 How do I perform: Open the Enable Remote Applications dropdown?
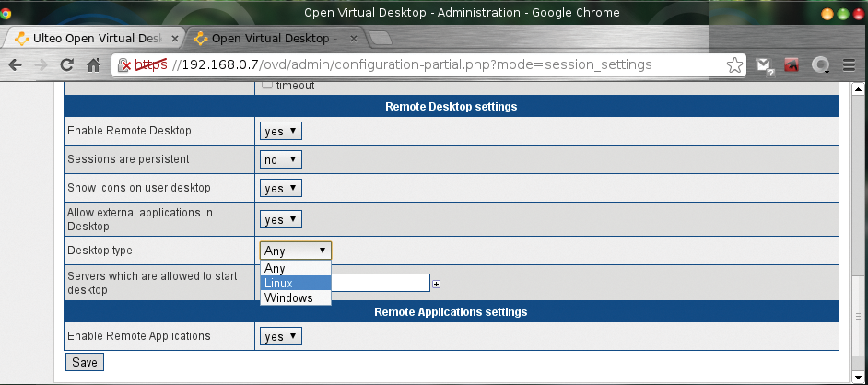281,336
